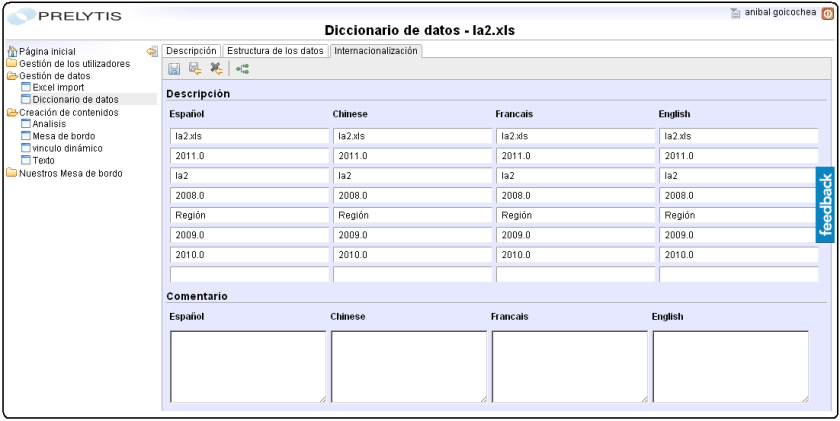This screenshot has height=421, width=840.
Task: Click the cancel and return X icon
Action: (x=216, y=69)
